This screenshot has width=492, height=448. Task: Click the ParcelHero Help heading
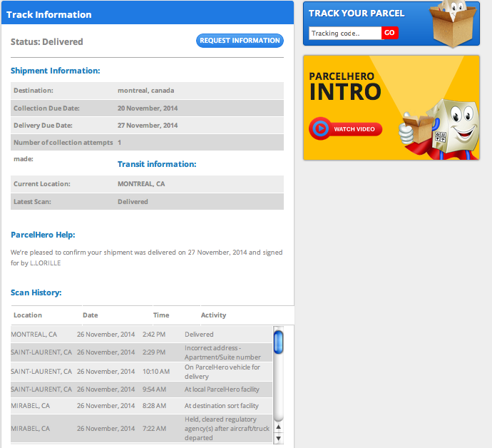coord(43,235)
